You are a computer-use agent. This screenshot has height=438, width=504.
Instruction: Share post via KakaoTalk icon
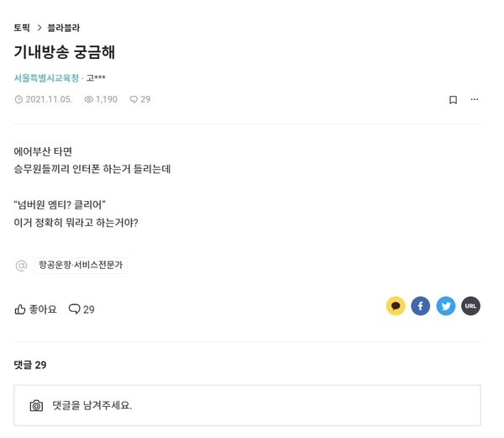[x=396, y=306]
